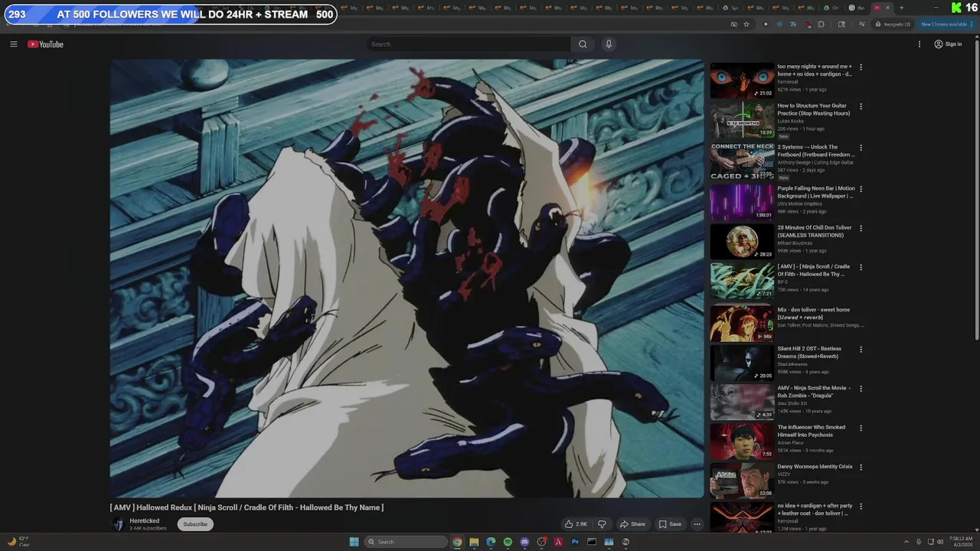The width and height of the screenshot is (980, 551).
Task: Open 'How to Structure Your Guitar Practice' thumbnail
Action: click(x=742, y=120)
